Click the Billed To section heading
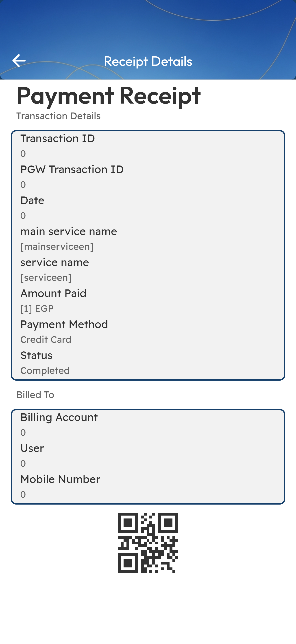The width and height of the screenshot is (296, 644). 35,395
